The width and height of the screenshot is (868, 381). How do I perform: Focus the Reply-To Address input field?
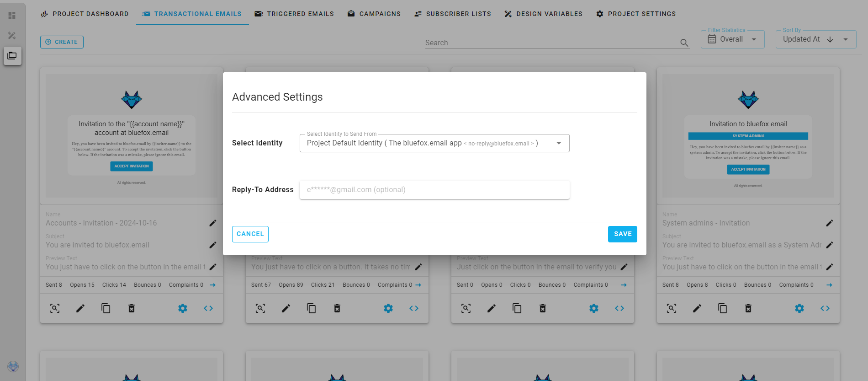pyautogui.click(x=434, y=190)
